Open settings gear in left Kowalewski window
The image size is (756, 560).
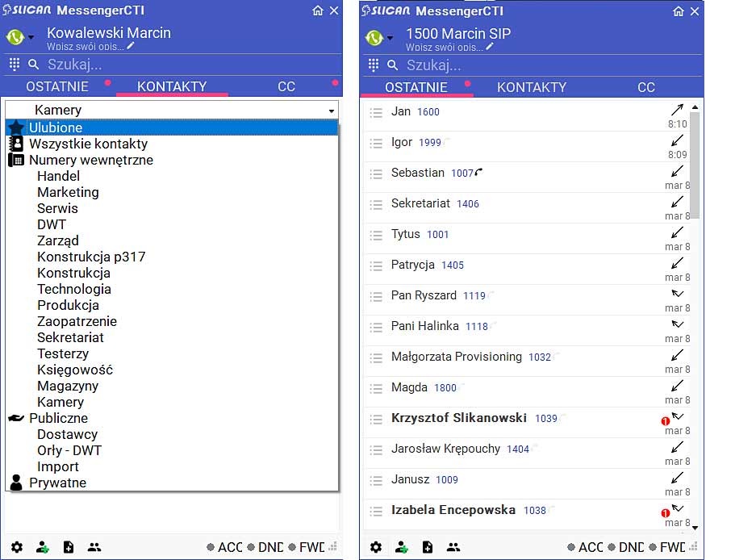click(x=17, y=547)
